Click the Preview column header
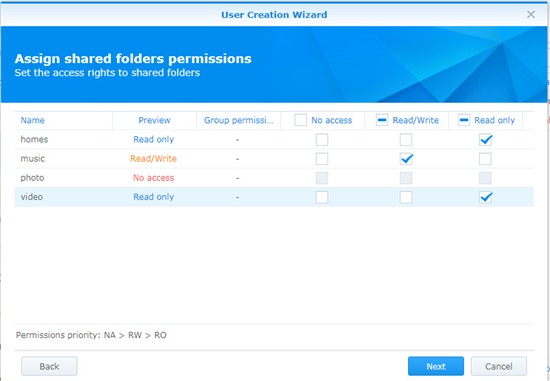Image resolution: width=550 pixels, height=381 pixels. [154, 120]
